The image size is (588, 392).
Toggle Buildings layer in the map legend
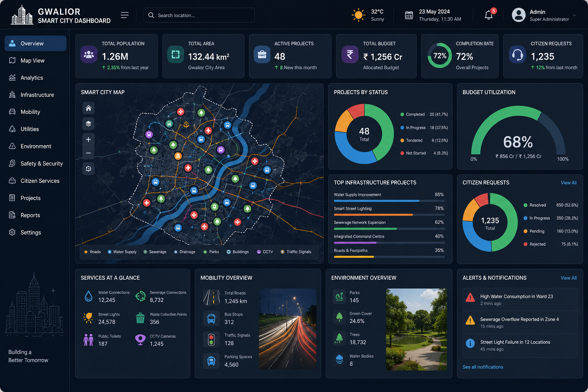238,252
